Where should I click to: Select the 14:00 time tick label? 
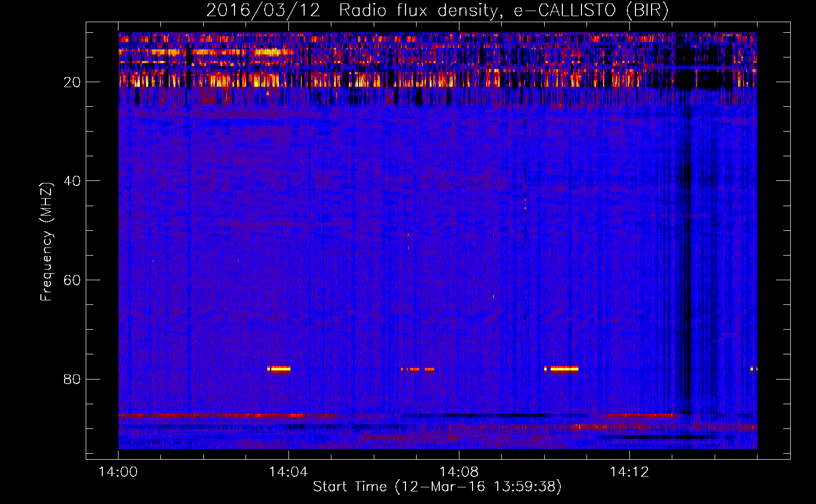119,472
